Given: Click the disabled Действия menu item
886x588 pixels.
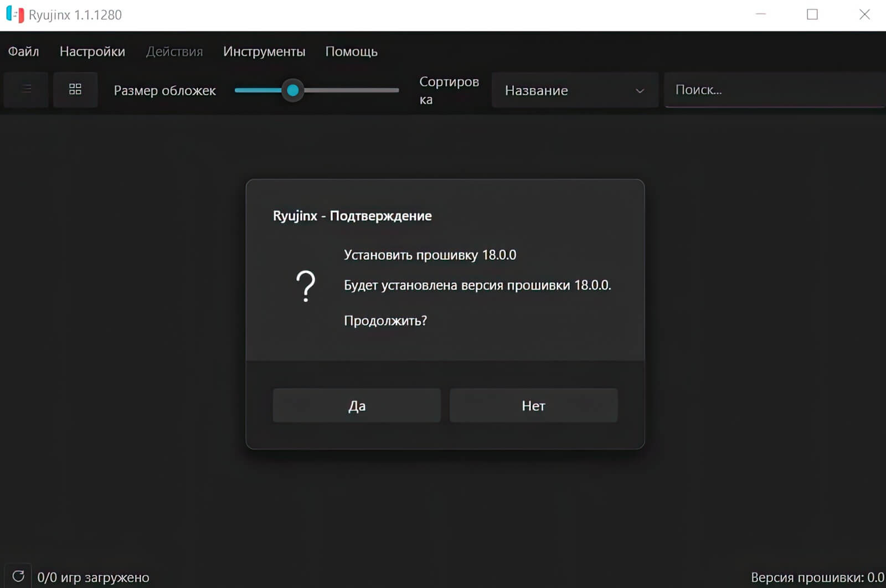Looking at the screenshot, I should coord(174,51).
